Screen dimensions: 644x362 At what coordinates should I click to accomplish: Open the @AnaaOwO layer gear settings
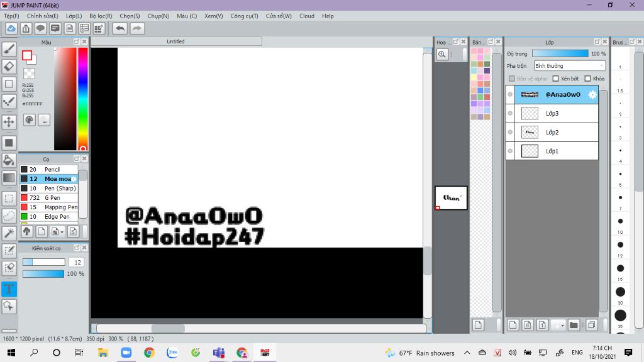(592, 94)
